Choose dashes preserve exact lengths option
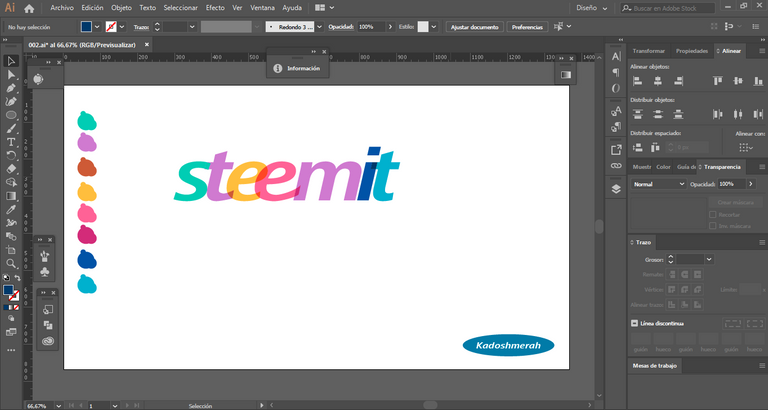The height and width of the screenshot is (410, 768). click(x=733, y=323)
